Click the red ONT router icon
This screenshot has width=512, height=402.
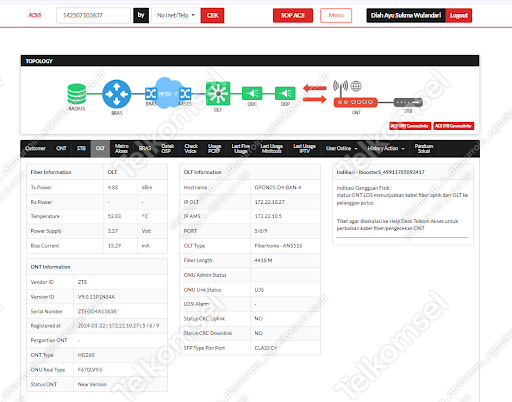[355, 102]
